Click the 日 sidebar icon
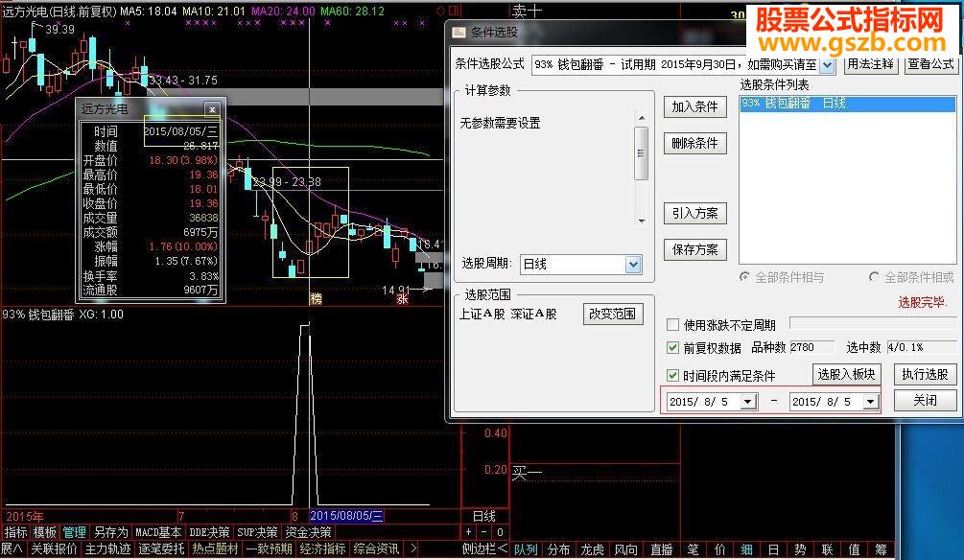Screen dimensions: 964x560 (773, 549)
